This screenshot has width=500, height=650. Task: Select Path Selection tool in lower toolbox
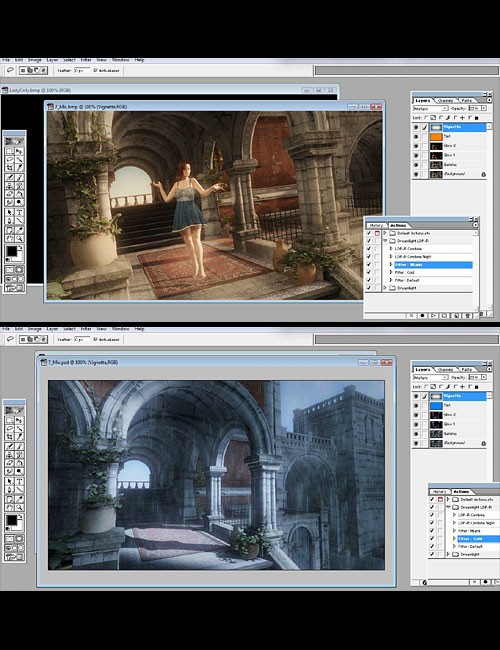10,481
